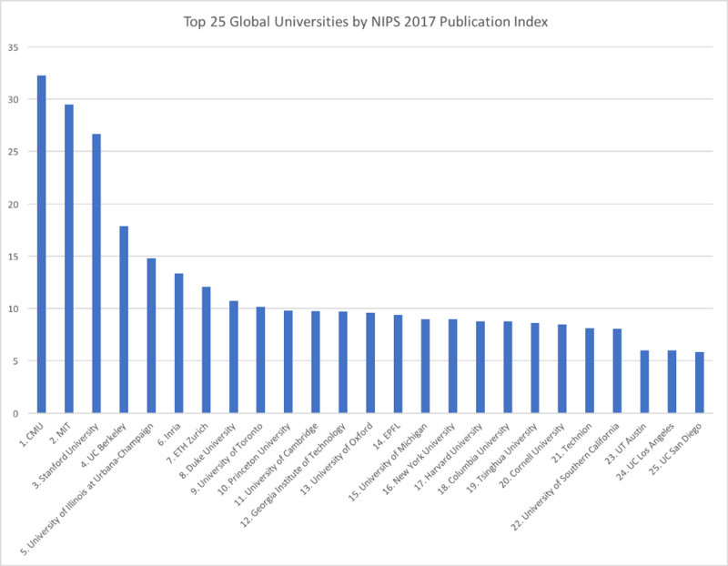
Task: Click the '1. CMU' axis label
Action: tap(32, 435)
